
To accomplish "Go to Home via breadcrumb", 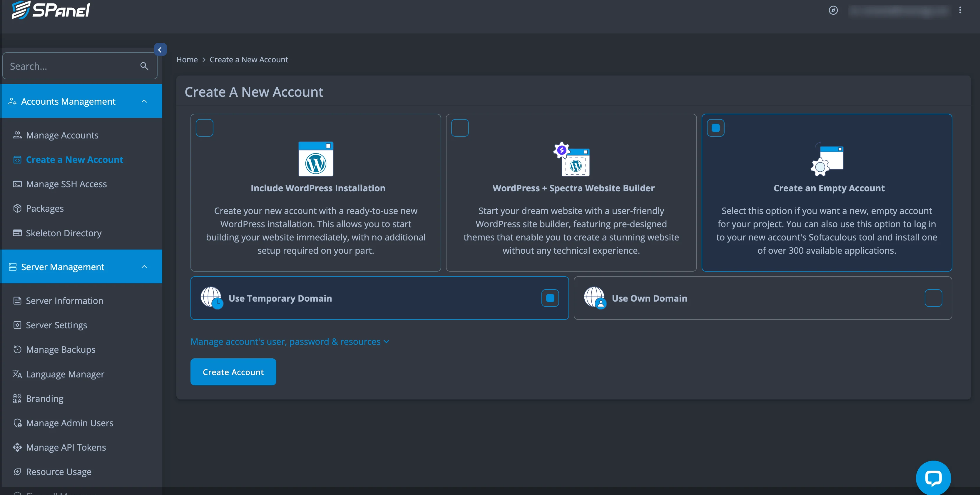I will point(187,59).
